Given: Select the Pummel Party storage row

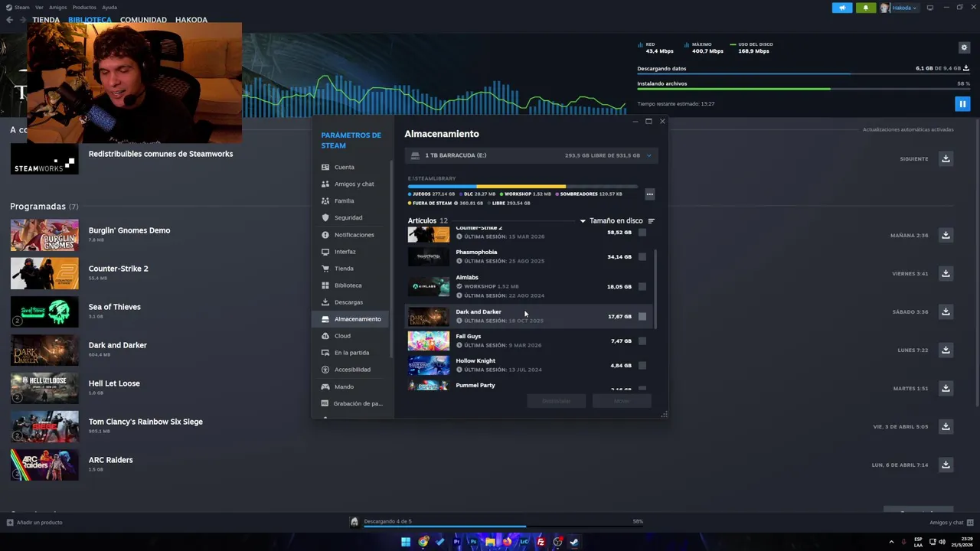Looking at the screenshot, I should 528,386.
